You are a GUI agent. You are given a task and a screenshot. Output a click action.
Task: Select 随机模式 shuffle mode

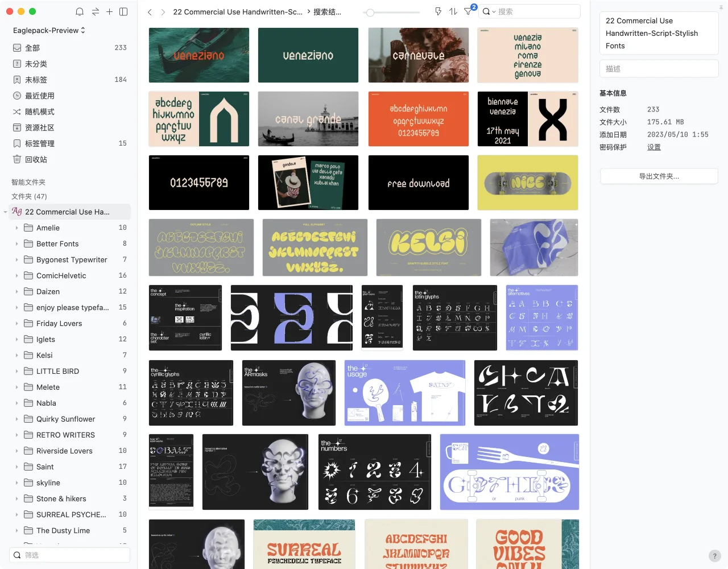click(x=39, y=112)
